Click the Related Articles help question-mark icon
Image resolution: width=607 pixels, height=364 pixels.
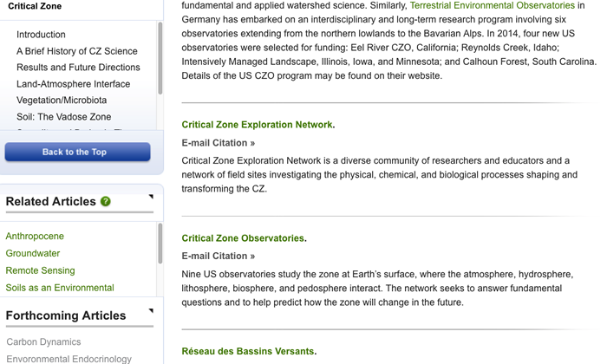[105, 202]
